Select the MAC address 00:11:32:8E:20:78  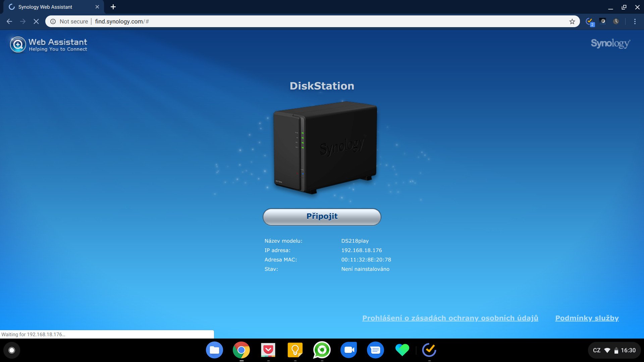pos(366,260)
